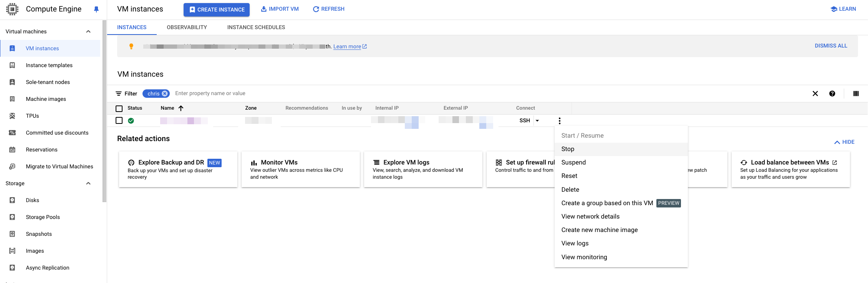Toggle the pin icon beside Compute Engine

pos(96,9)
